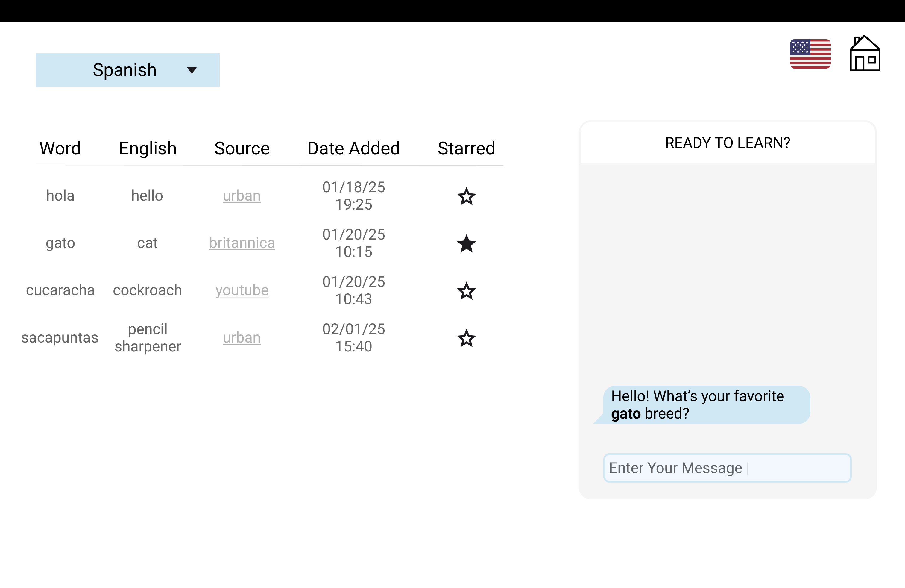Open the urban source link for hola
This screenshot has height=588, width=905.
(242, 196)
